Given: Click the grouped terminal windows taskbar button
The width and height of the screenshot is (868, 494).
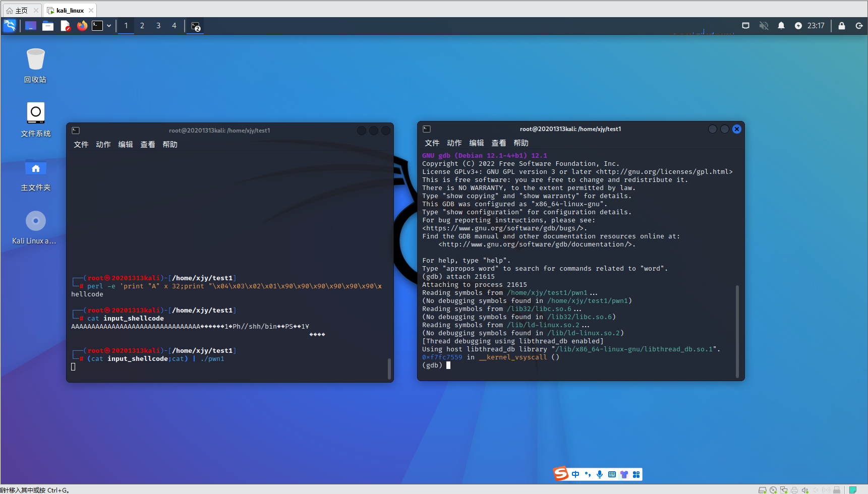Looking at the screenshot, I should (196, 26).
